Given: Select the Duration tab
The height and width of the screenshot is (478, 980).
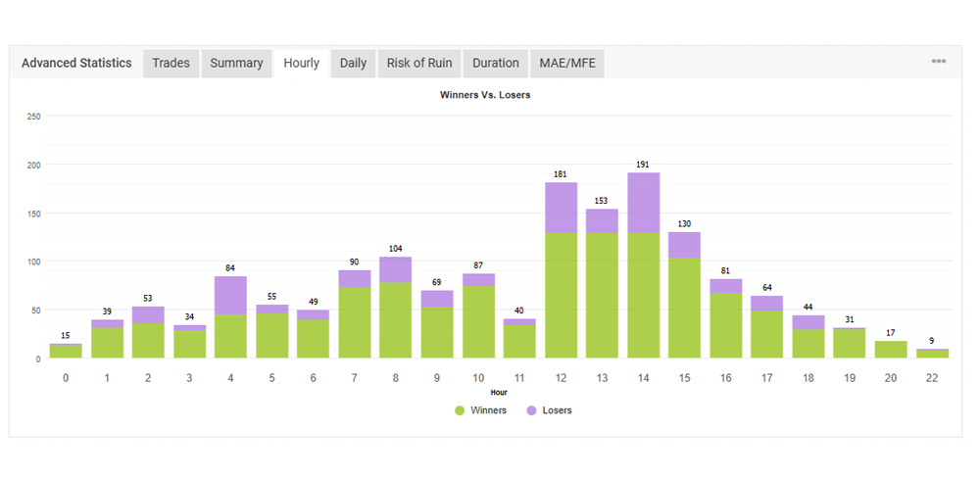Looking at the screenshot, I should [495, 64].
